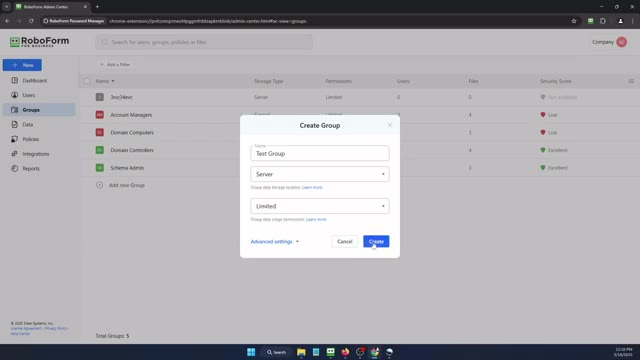
Task: Click the browser address bar URL
Action: point(208,21)
